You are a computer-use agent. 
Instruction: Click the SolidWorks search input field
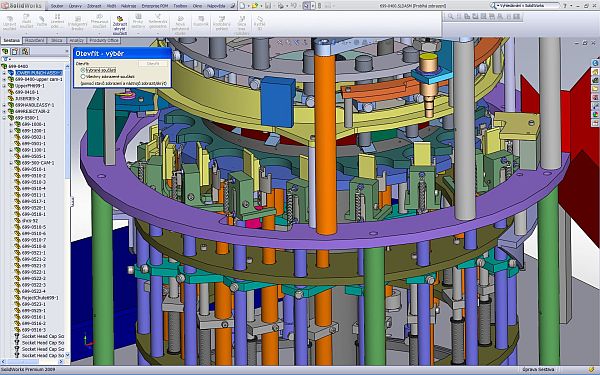[527, 6]
